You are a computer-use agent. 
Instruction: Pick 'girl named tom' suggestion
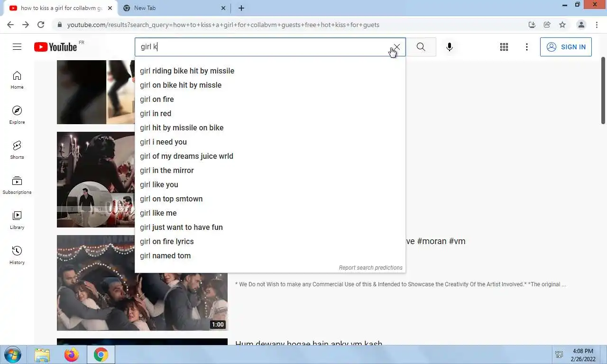[270, 255]
